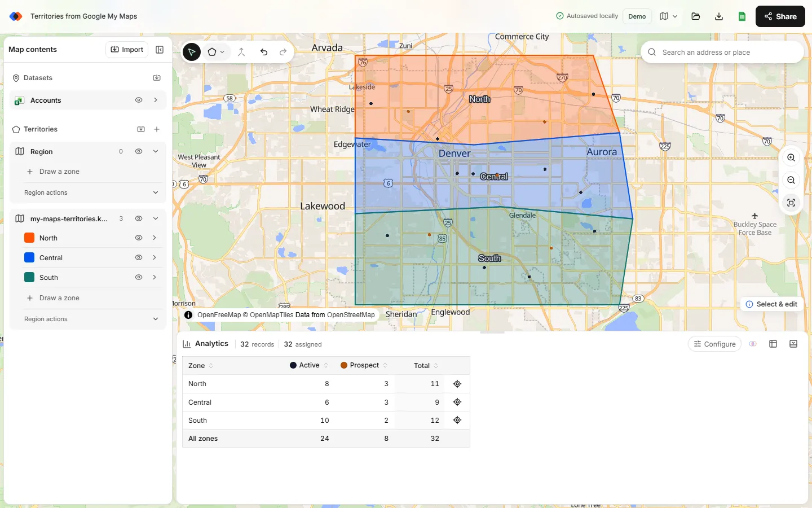Click the redo arrow icon

283,52
